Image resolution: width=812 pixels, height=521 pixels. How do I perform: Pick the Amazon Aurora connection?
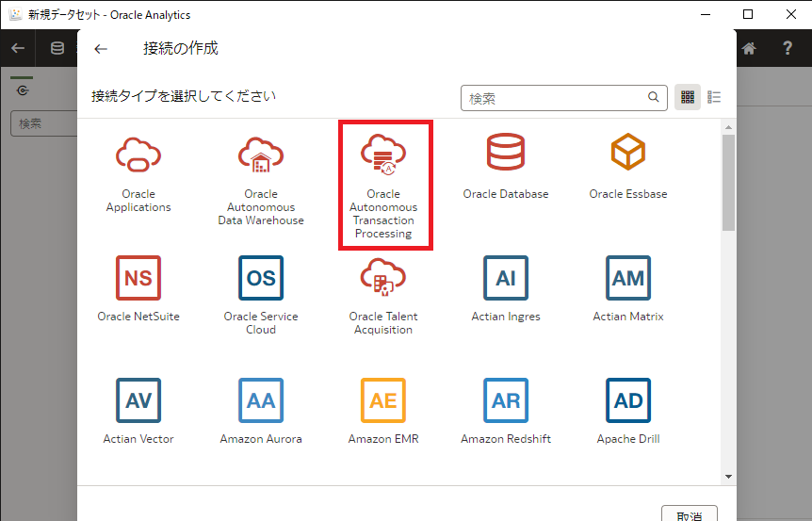coord(261,400)
